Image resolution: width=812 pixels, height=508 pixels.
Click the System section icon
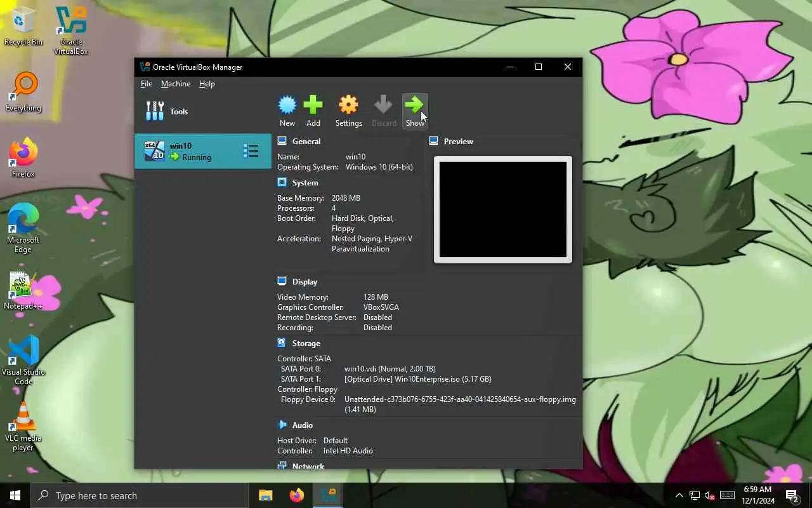click(282, 182)
